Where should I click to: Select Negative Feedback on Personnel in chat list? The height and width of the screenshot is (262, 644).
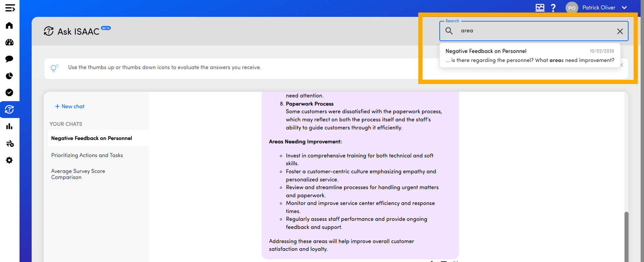pos(92,138)
